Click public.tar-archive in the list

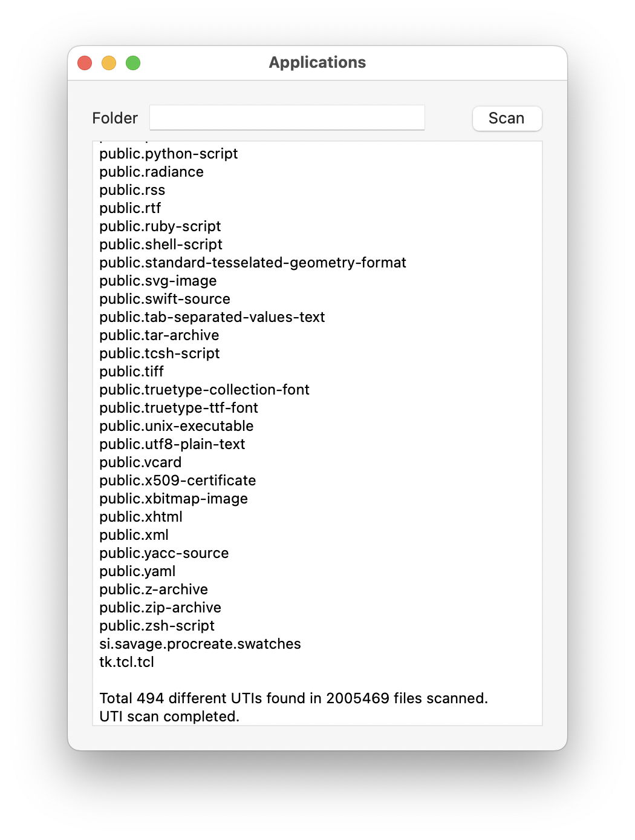tap(159, 335)
